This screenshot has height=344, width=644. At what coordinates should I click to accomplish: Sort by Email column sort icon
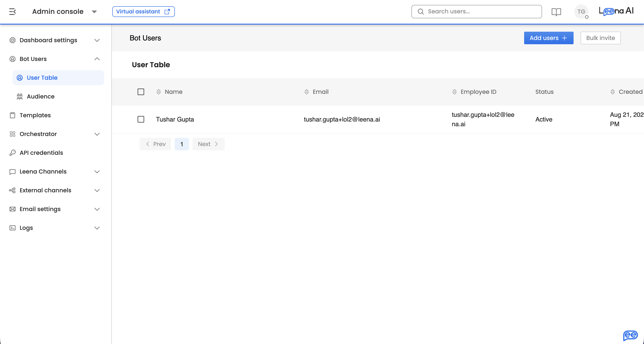[x=307, y=92]
